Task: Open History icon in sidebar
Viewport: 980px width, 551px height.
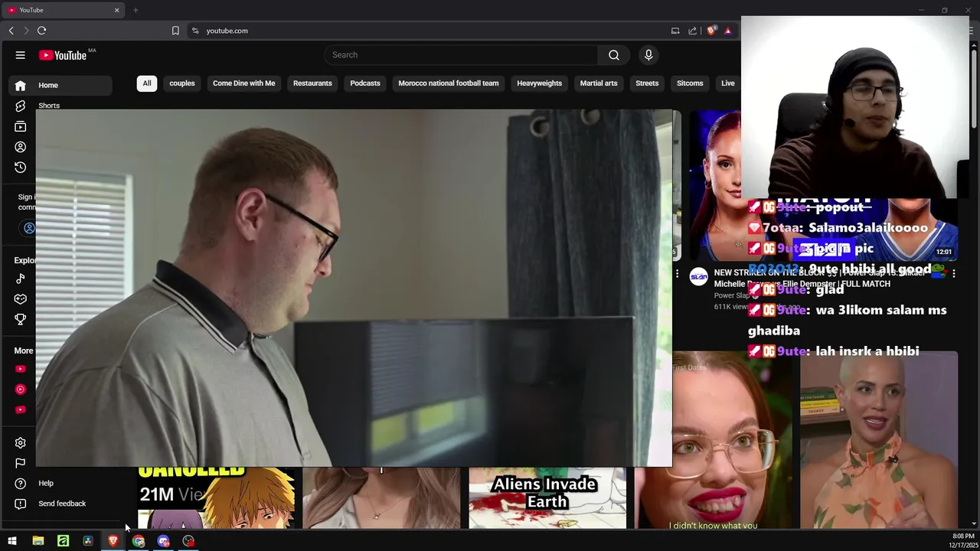Action: click(21, 167)
